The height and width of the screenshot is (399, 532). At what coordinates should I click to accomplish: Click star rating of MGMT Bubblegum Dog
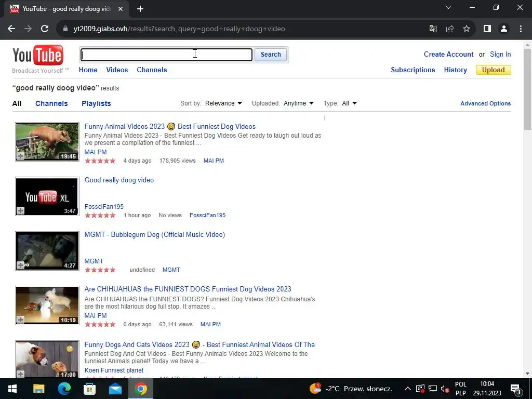coord(100,270)
